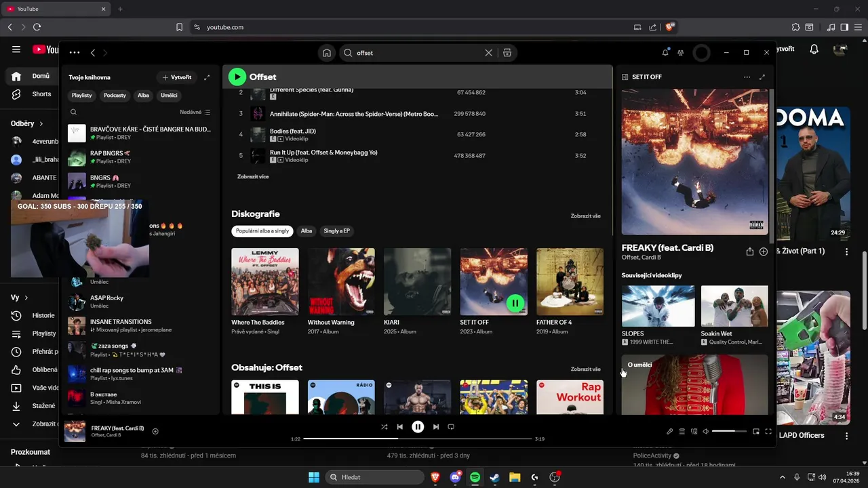Add FREAKY to playlist in right panel

[x=764, y=251]
